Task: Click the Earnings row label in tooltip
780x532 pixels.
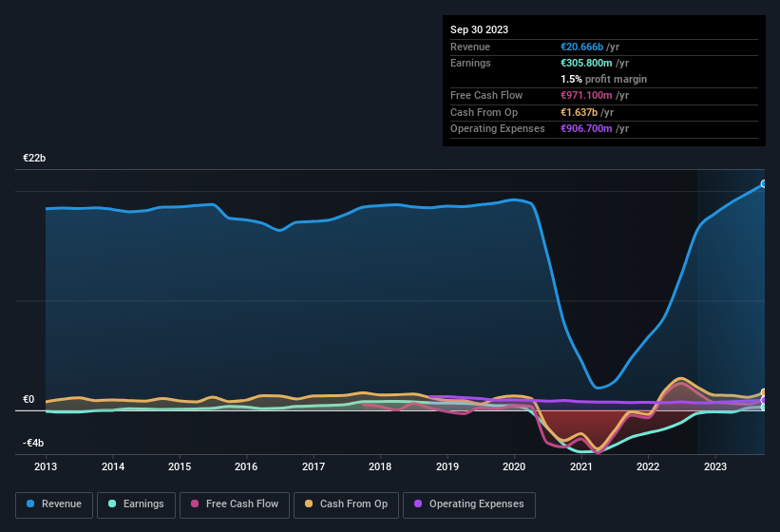Action: pos(470,63)
